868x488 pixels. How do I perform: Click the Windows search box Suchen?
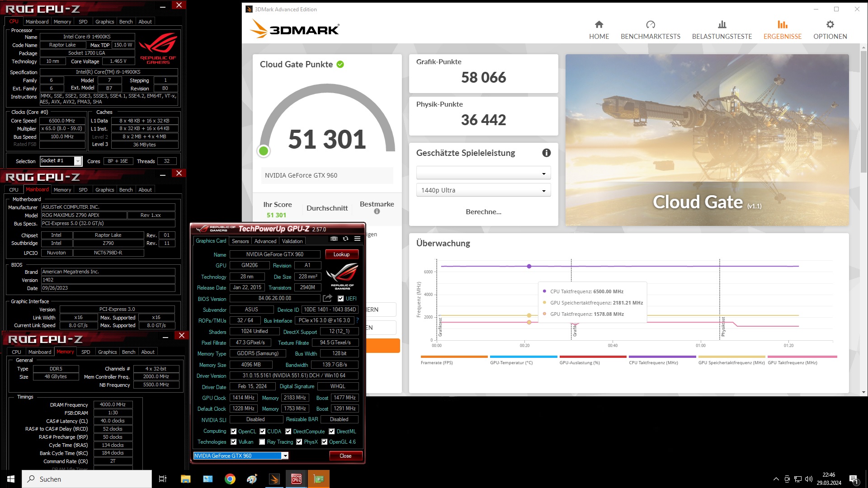87,479
